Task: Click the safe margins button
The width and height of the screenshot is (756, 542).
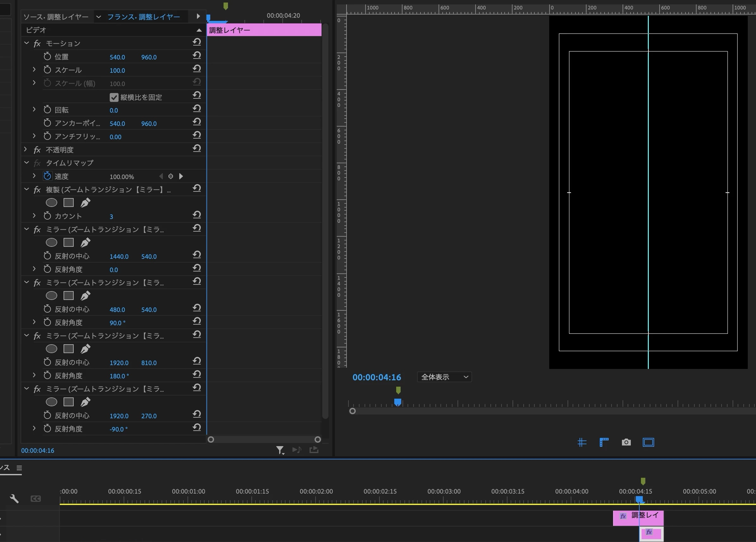Action: point(648,442)
